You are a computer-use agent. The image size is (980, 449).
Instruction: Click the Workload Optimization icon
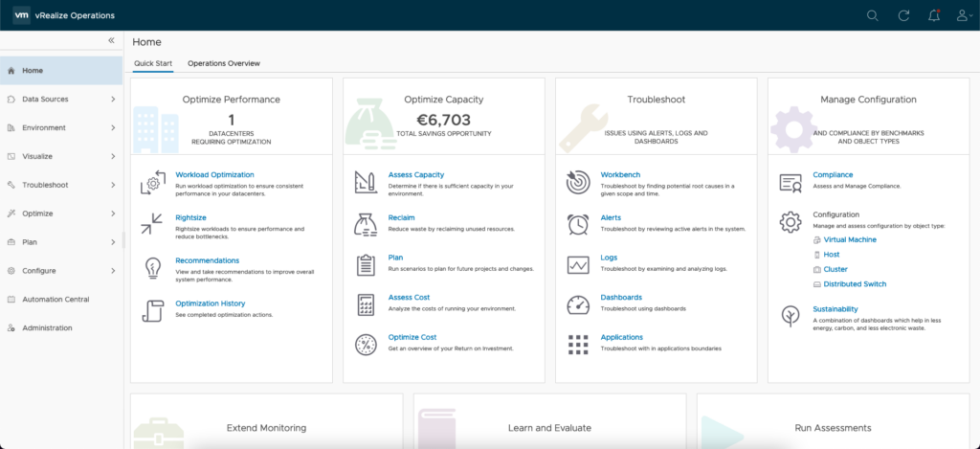coord(152,183)
